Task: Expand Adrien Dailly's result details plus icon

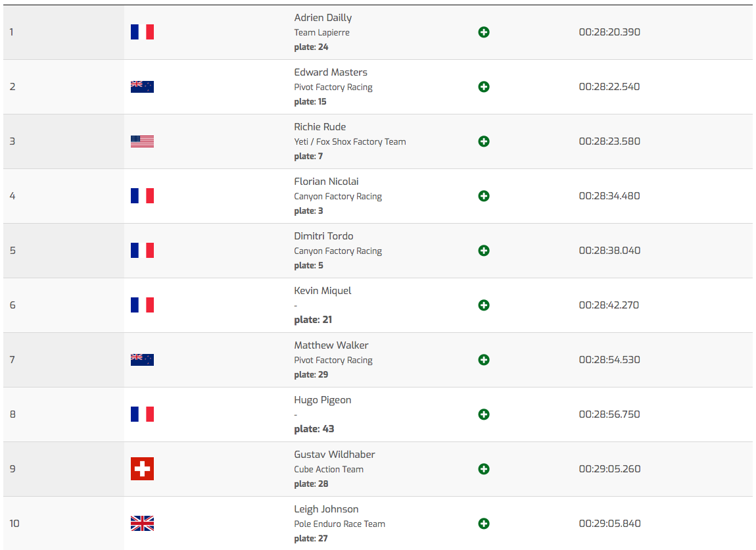Action: [x=484, y=32]
